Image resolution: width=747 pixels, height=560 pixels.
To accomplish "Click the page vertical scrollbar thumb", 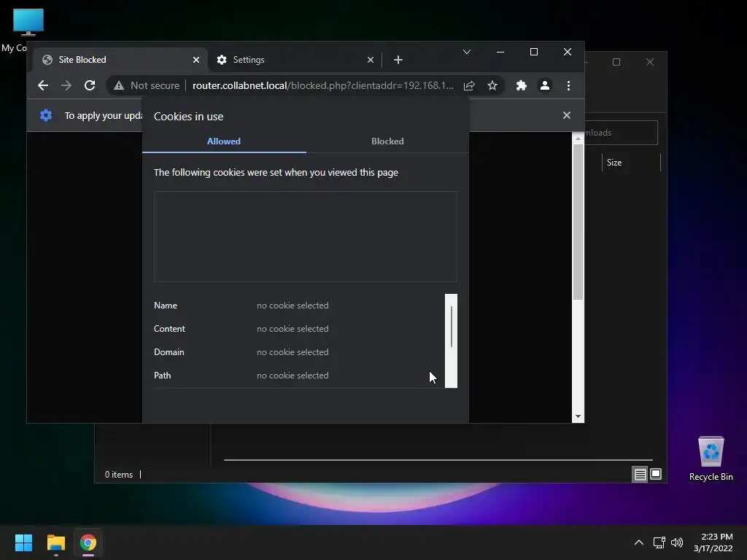I will tap(578, 222).
